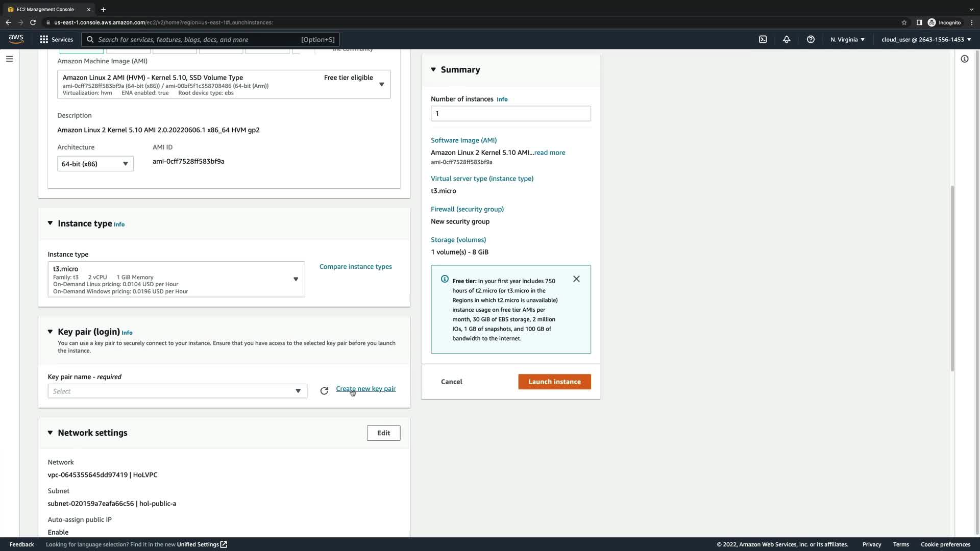The width and height of the screenshot is (980, 551).
Task: Open the Services grid menu
Action: (56, 39)
